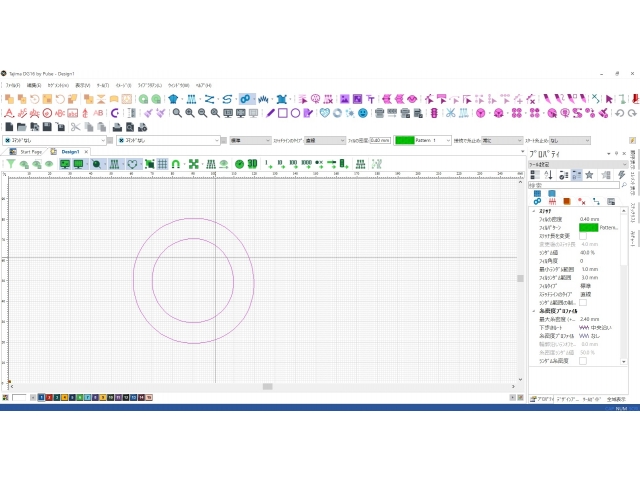Image resolution: width=640 pixels, height=480 pixels.
Task: Click the light blue scissors icon
Action: [451, 113]
